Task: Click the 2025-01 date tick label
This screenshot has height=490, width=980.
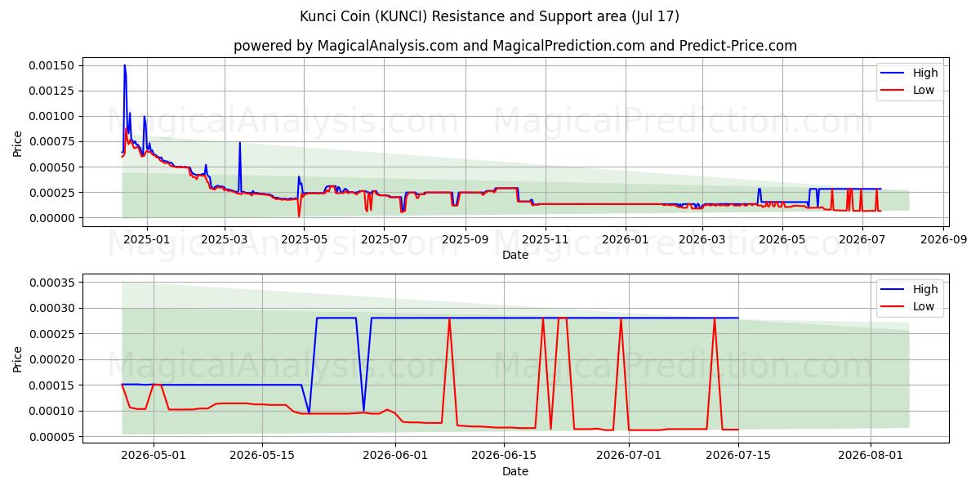Action: 147,239
